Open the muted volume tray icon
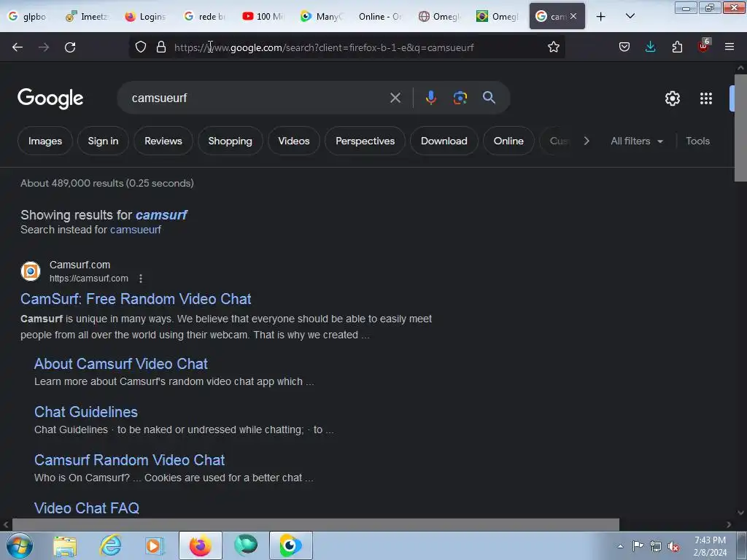Screen dimensions: 747x560 pos(673,547)
